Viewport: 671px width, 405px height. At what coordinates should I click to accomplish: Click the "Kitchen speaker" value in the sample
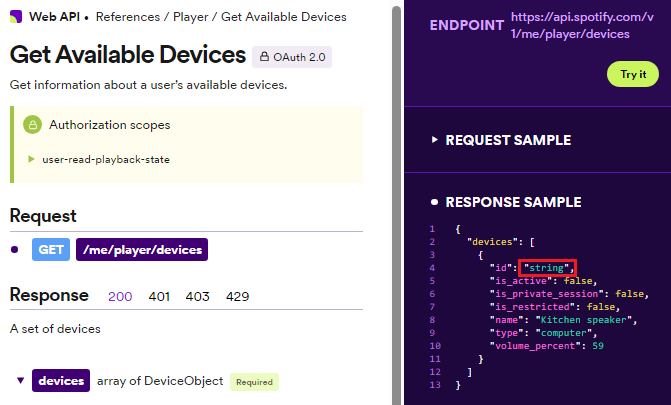pyautogui.click(x=585, y=320)
